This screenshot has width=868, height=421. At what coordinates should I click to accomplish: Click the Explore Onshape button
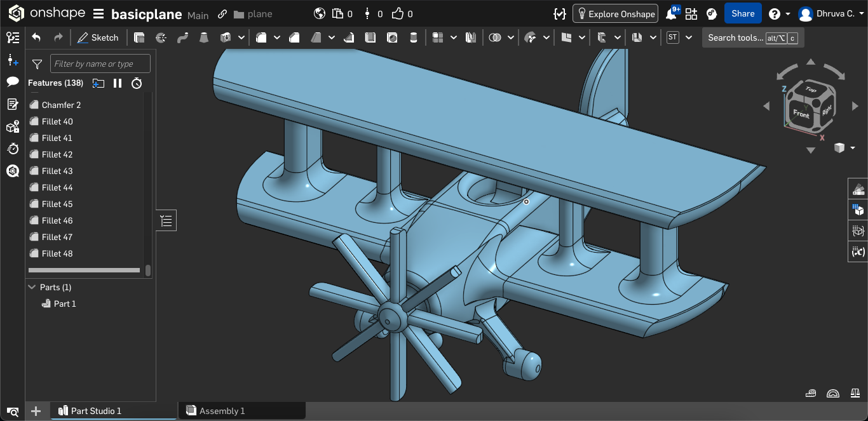615,13
